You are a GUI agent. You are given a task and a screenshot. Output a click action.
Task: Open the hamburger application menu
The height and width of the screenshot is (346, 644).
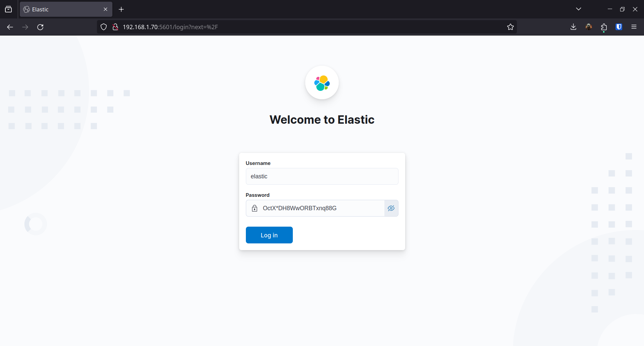(x=634, y=27)
